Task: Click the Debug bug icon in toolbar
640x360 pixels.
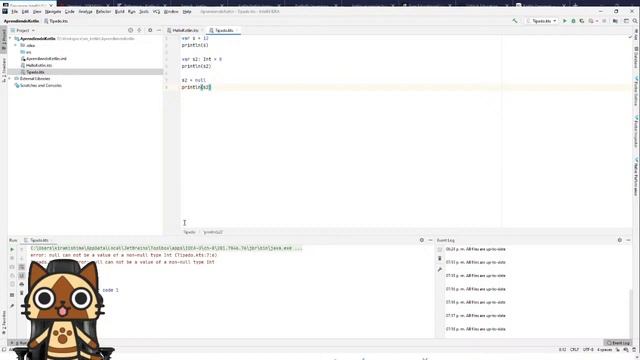Action: (573, 21)
